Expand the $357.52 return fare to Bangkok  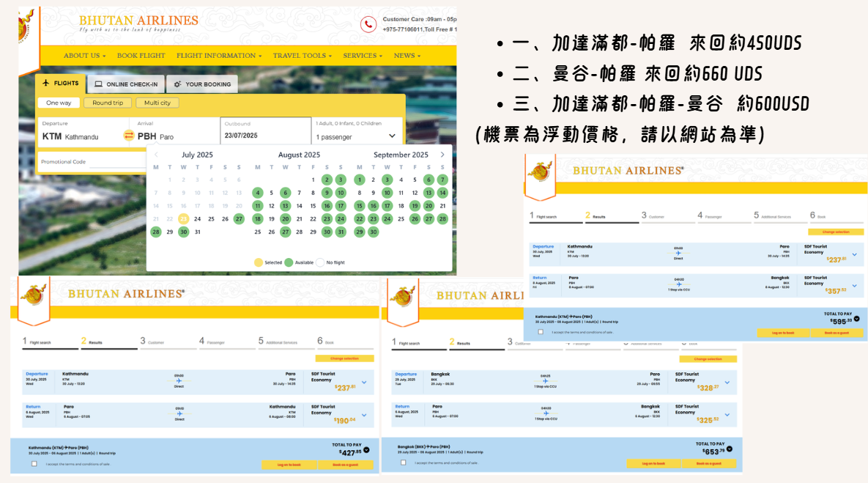[855, 286]
